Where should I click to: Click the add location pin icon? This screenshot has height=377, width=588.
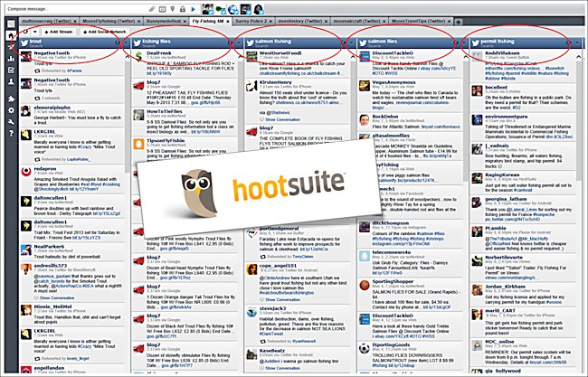click(x=172, y=9)
